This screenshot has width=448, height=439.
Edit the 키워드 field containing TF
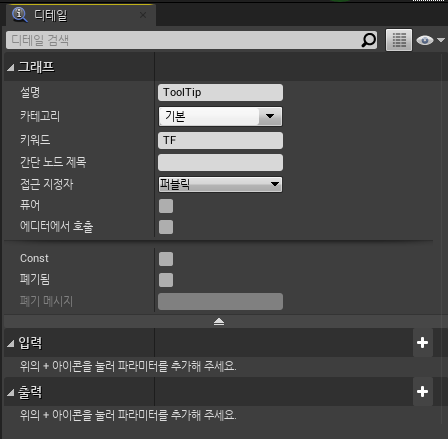click(x=220, y=140)
